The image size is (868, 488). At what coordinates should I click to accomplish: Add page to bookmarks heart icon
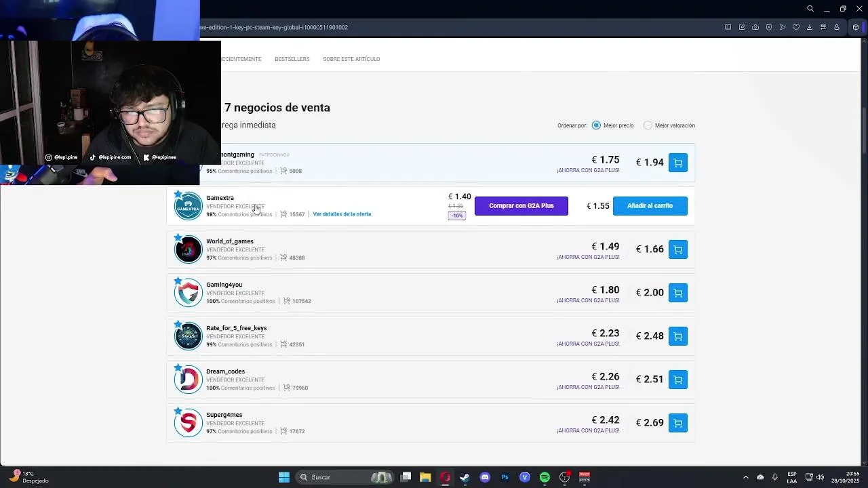[796, 27]
